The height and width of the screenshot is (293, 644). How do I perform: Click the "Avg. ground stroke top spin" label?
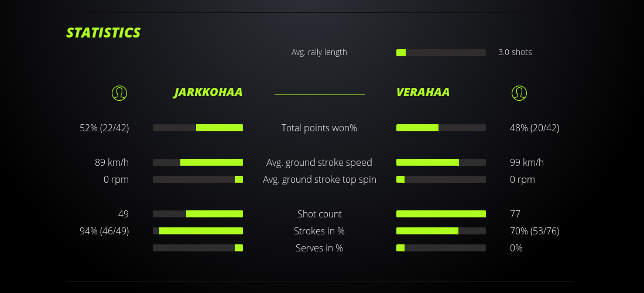click(320, 179)
